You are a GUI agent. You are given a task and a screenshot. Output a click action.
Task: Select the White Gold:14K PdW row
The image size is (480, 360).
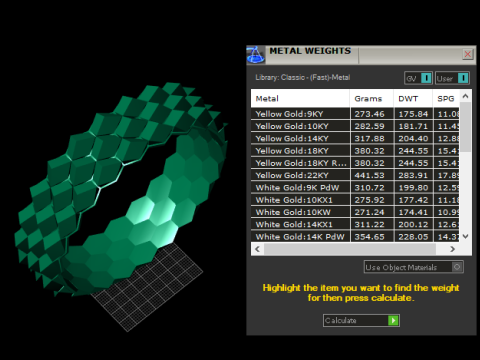pos(355,237)
